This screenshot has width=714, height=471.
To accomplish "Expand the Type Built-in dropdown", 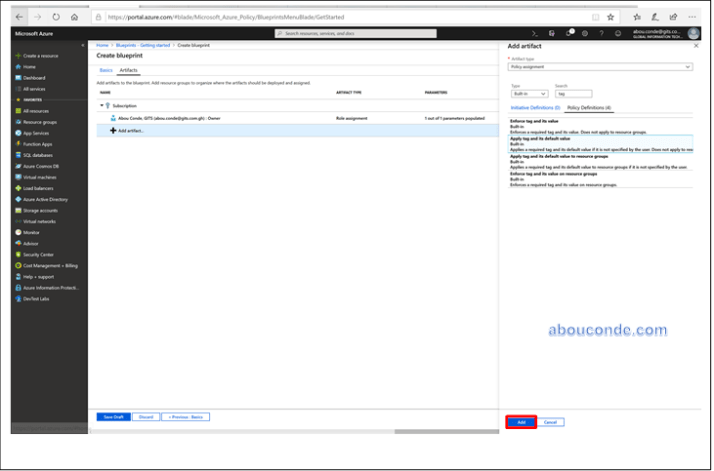I will pyautogui.click(x=529, y=93).
